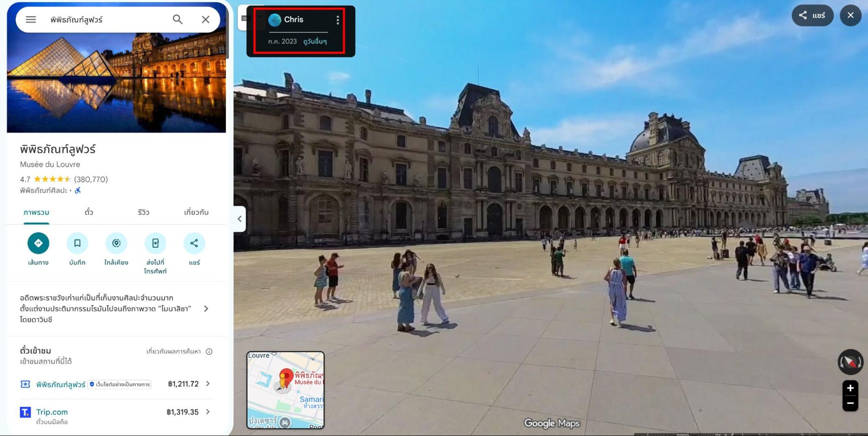This screenshot has height=436, width=868.
Task: Zoom out with the minus button
Action: (x=850, y=403)
